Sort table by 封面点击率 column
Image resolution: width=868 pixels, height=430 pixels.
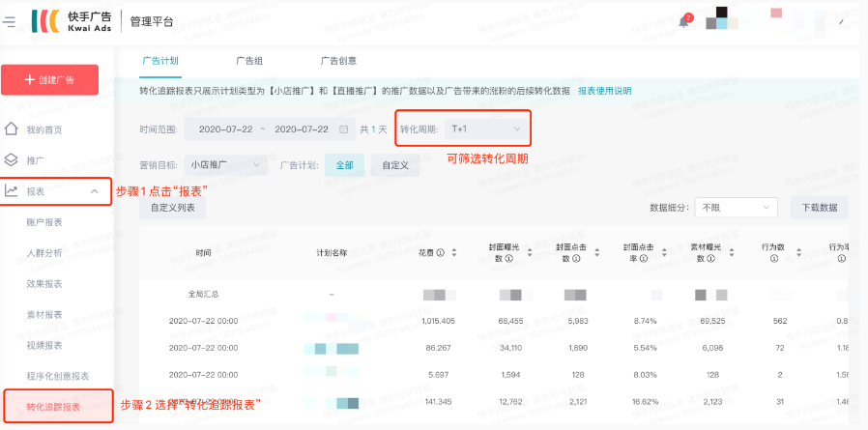click(664, 253)
